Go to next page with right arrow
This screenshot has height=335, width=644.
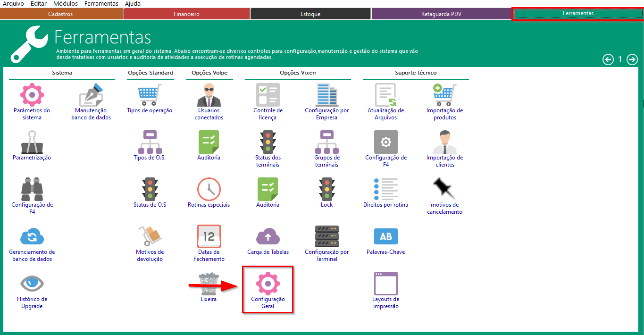click(632, 59)
